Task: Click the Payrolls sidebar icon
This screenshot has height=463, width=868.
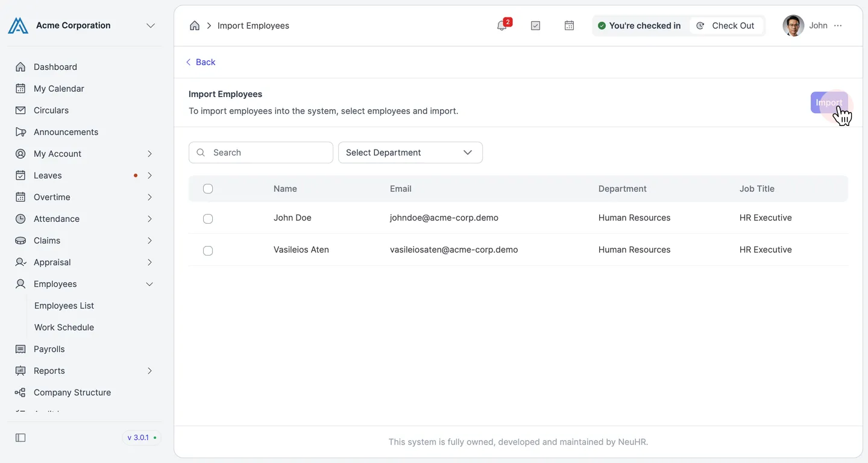Action: [20, 349]
